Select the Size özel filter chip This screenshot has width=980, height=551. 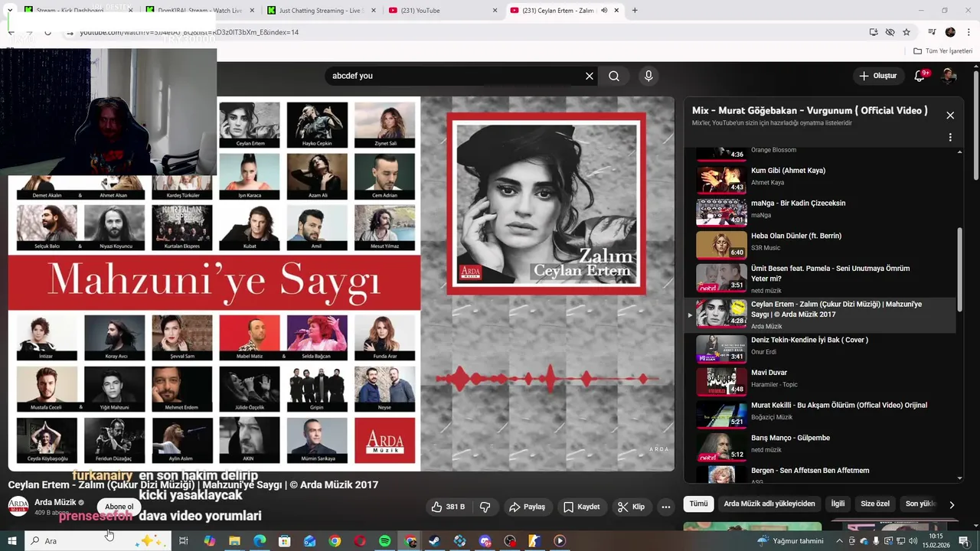875,504
